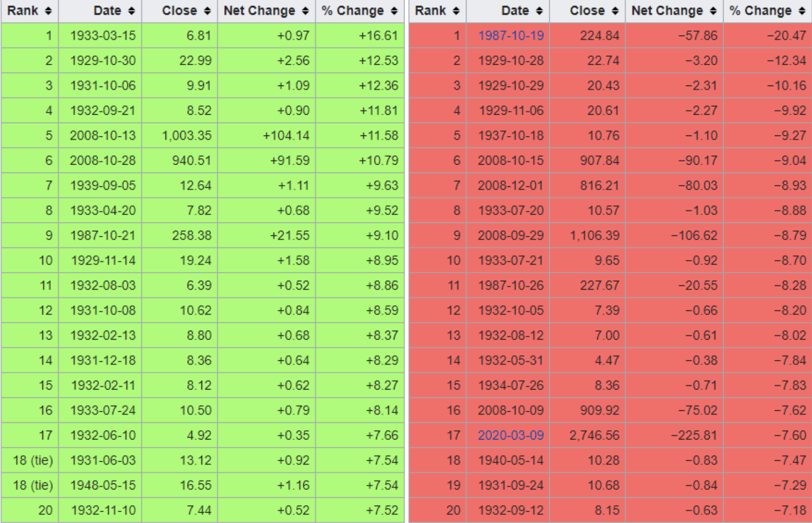The image size is (812, 523).
Task: Click Date header in green gains table
Action: point(100,11)
